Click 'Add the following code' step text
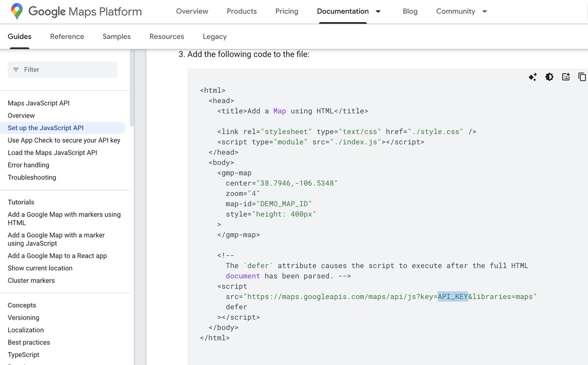Image resolution: width=588 pixels, height=365 pixels. point(248,54)
